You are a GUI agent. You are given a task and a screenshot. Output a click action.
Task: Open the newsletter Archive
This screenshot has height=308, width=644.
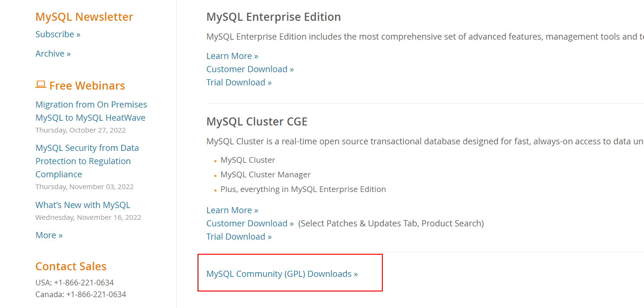(x=53, y=53)
